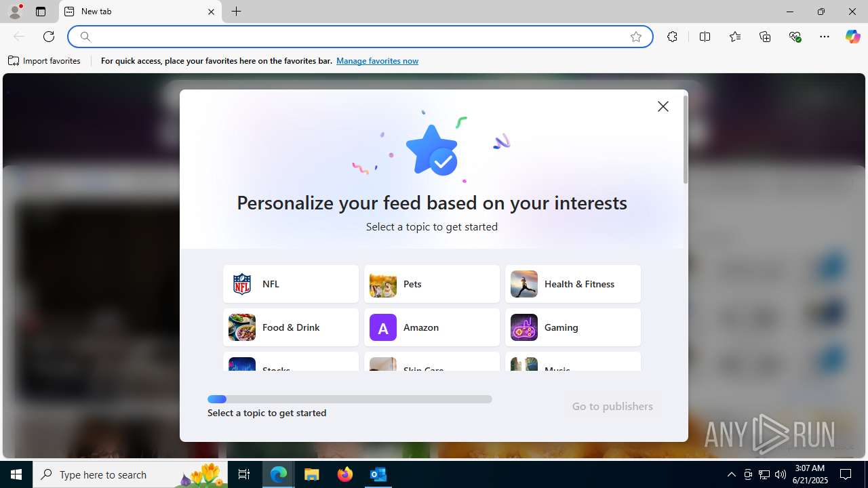Select the Pets topic
868x488 pixels.
(x=432, y=284)
